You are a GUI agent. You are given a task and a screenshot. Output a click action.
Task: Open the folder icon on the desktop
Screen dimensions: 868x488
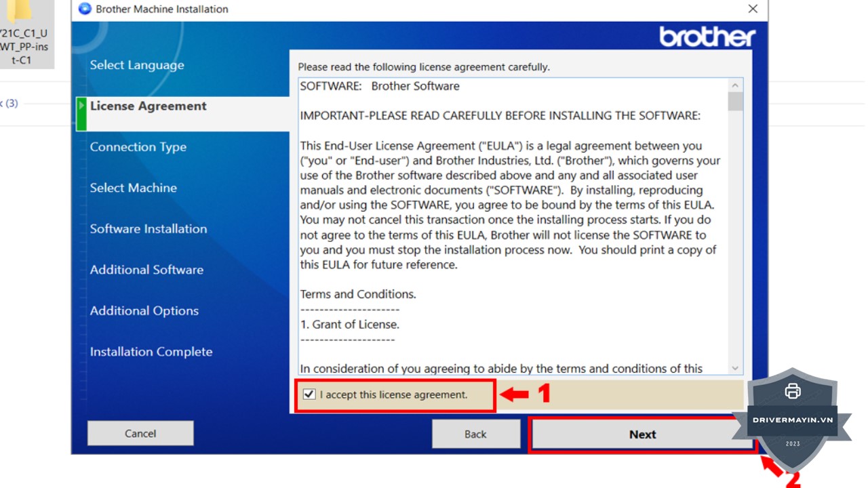[20, 9]
